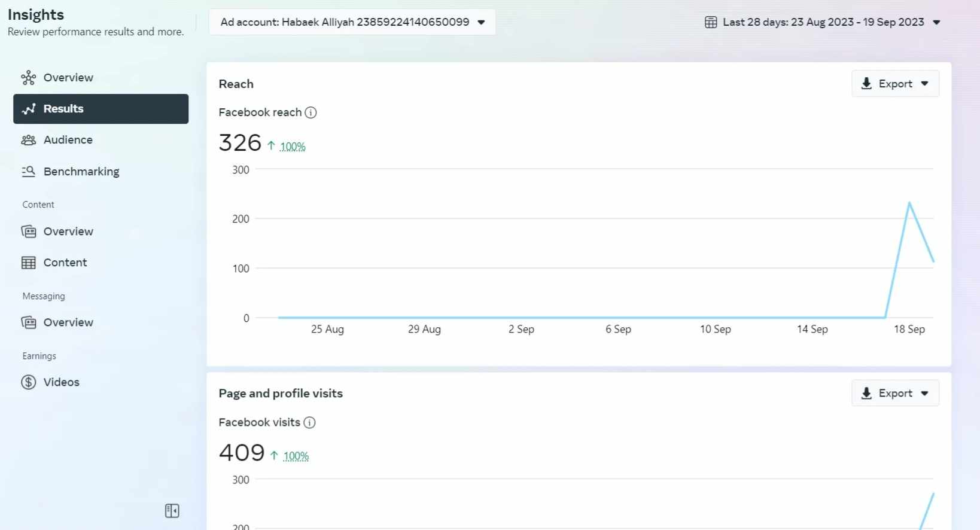Click the Content table grid icon

click(x=28, y=263)
